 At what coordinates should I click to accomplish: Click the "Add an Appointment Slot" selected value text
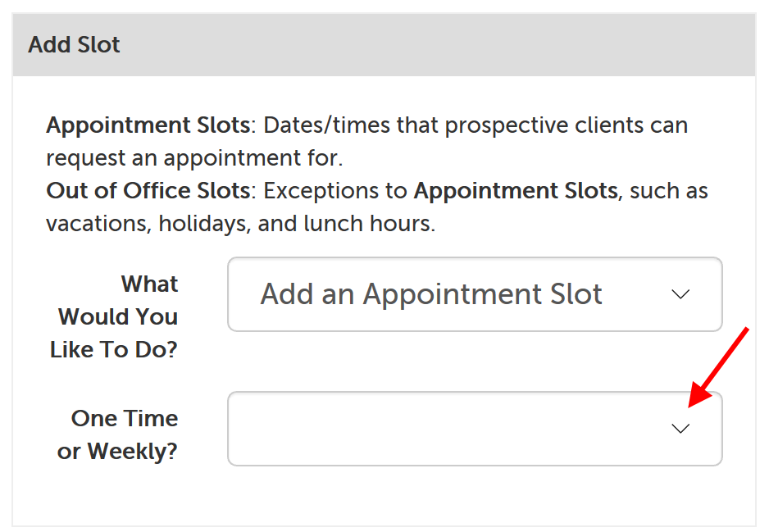click(x=431, y=294)
